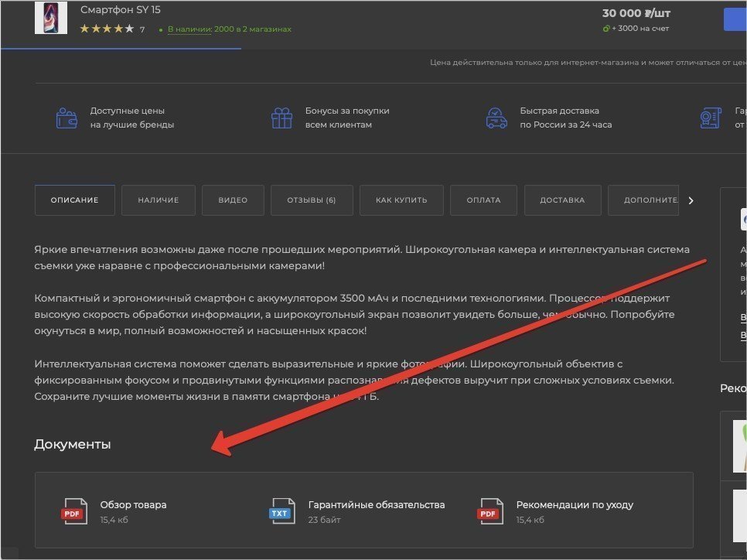747x560 pixels.
Task: Open the Видео tab
Action: pyautogui.click(x=233, y=200)
